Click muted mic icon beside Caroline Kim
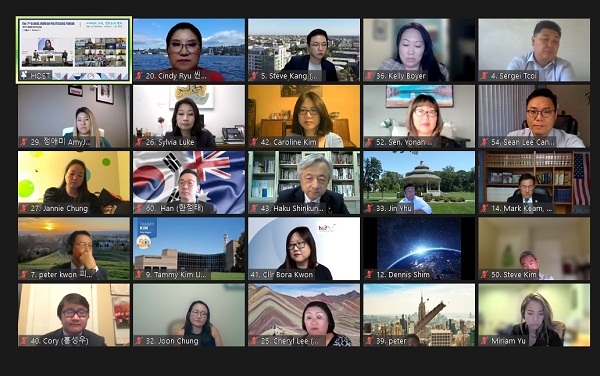This screenshot has width=600, height=376. pyautogui.click(x=254, y=142)
